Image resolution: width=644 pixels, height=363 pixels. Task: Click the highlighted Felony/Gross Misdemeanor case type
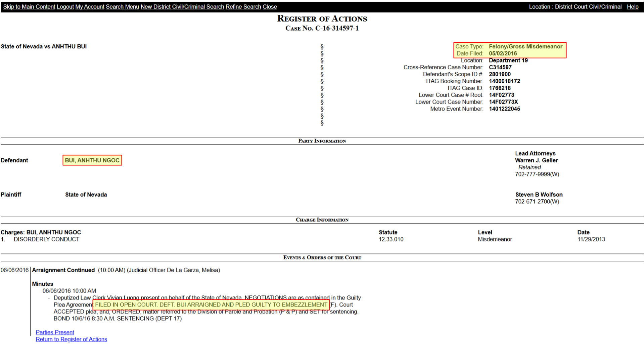[526, 46]
